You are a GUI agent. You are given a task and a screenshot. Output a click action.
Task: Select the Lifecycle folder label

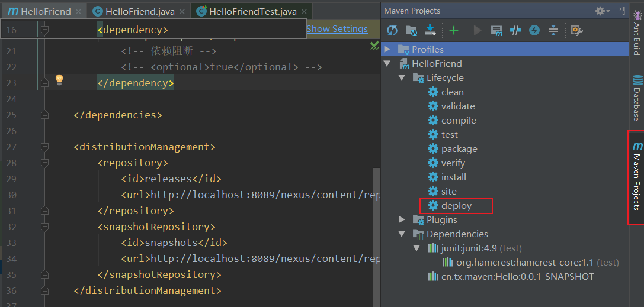[445, 78]
